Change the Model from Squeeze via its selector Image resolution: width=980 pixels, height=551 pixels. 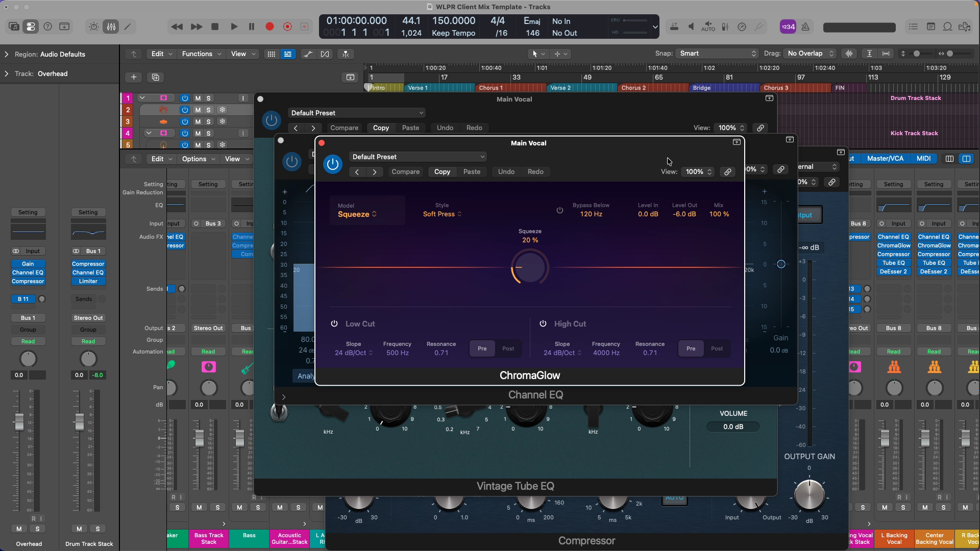[x=357, y=214]
